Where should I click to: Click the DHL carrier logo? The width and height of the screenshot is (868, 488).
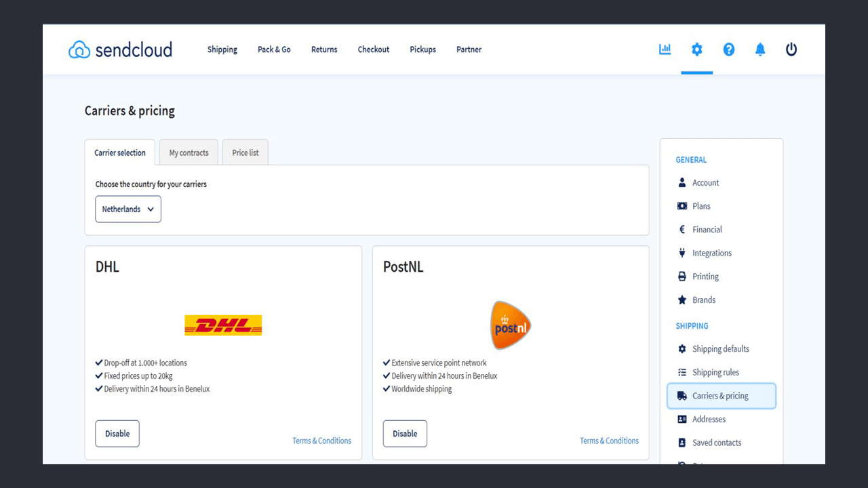tap(223, 325)
